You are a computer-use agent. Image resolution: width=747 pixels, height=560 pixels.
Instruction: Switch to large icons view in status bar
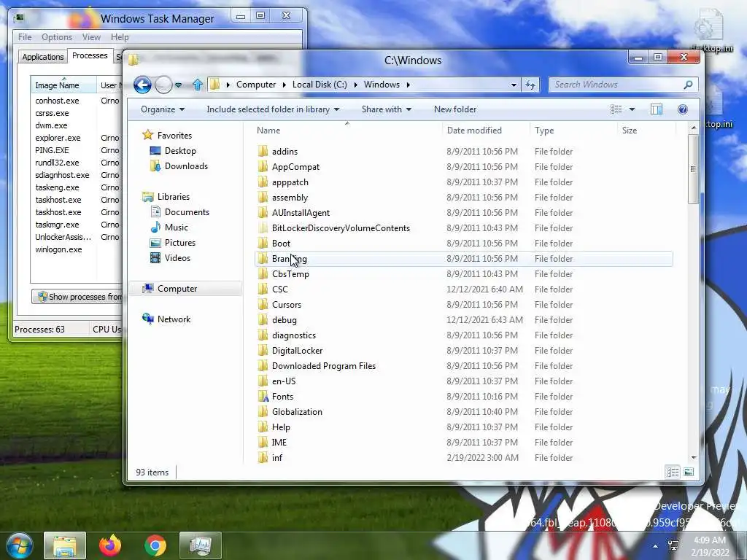point(689,472)
